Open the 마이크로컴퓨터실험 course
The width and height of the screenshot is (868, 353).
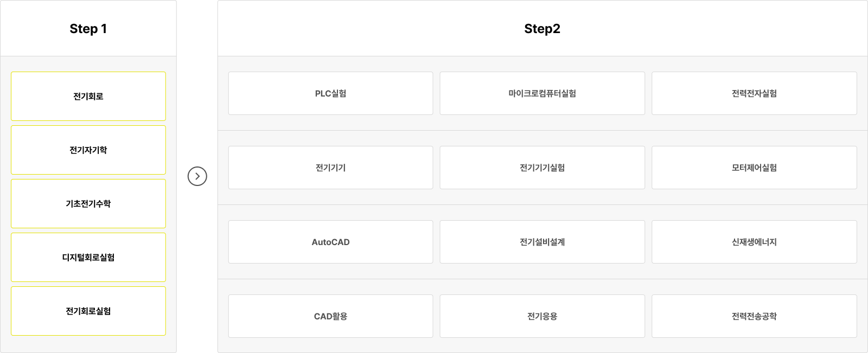coord(542,93)
